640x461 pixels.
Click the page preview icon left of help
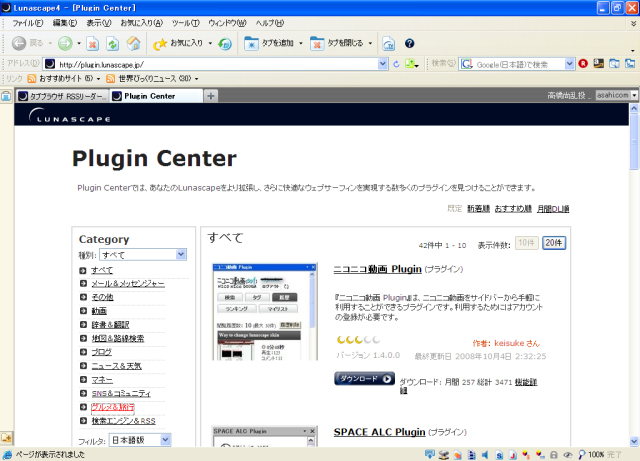[389, 43]
